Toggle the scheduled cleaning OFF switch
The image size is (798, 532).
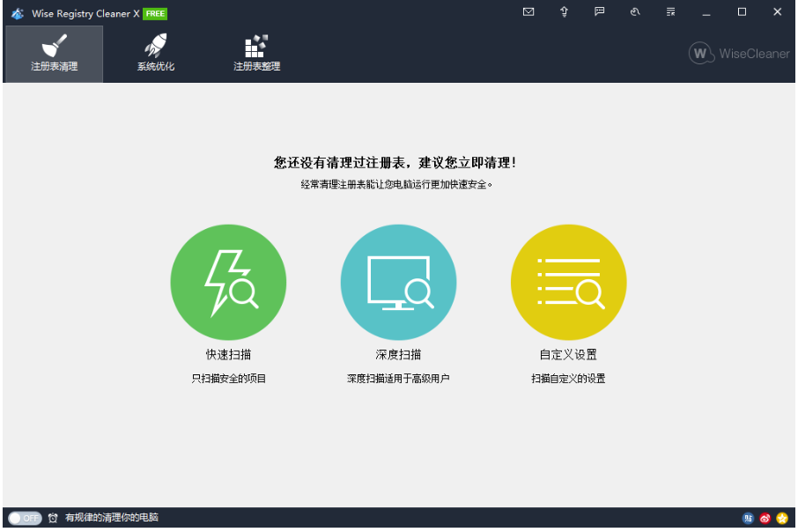click(25, 518)
